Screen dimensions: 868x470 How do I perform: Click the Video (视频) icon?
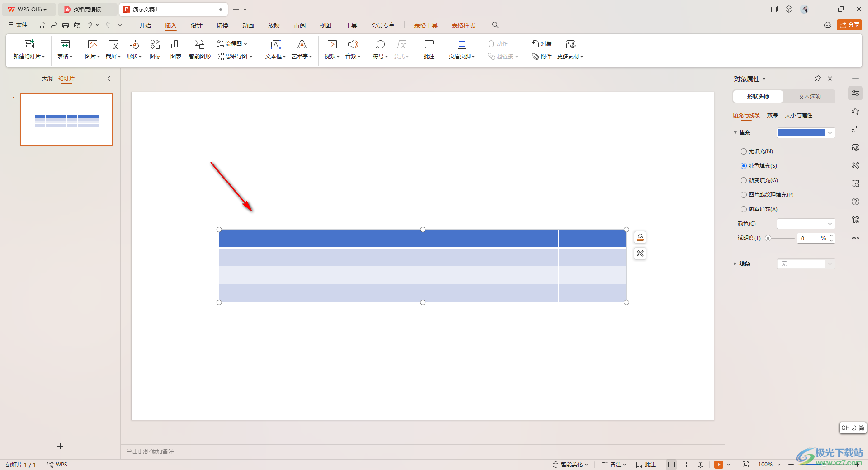tap(332, 44)
